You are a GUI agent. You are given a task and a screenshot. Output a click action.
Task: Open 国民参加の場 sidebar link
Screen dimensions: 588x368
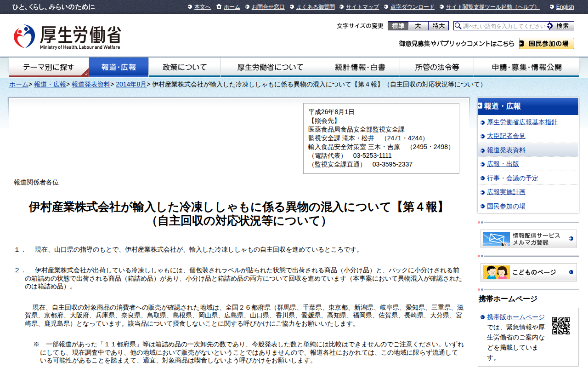506,206
